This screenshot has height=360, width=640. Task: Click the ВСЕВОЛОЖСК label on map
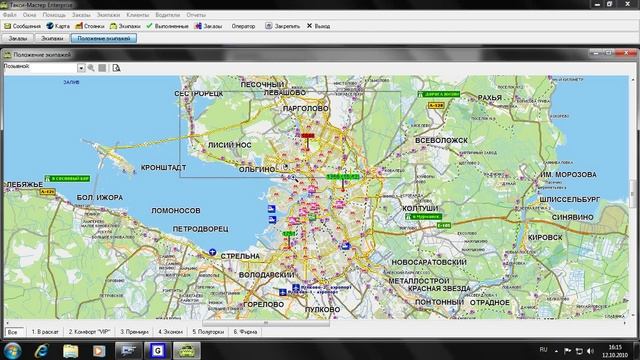click(x=441, y=140)
